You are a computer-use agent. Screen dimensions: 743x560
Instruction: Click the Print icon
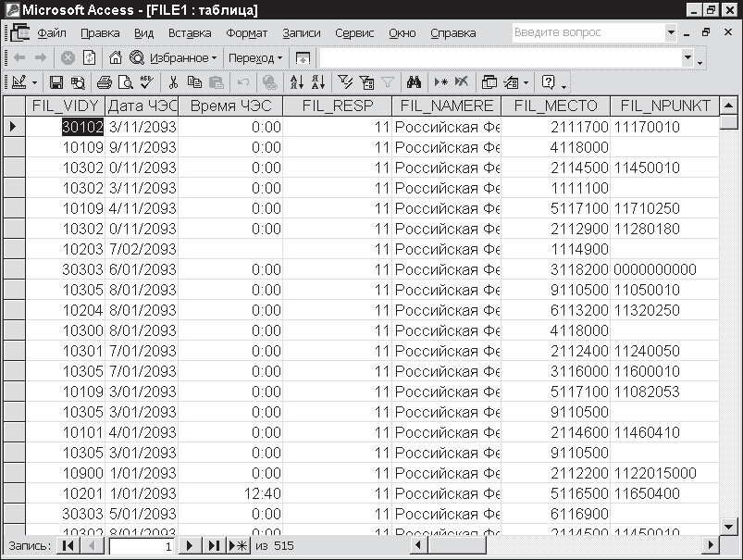105,82
